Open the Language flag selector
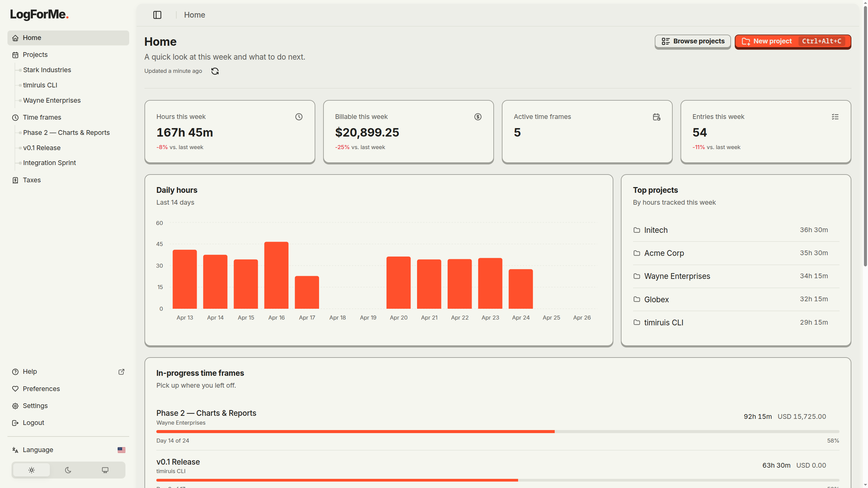 coord(121,450)
